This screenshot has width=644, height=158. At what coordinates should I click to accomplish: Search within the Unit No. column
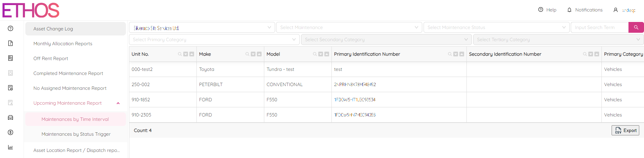[180, 54]
